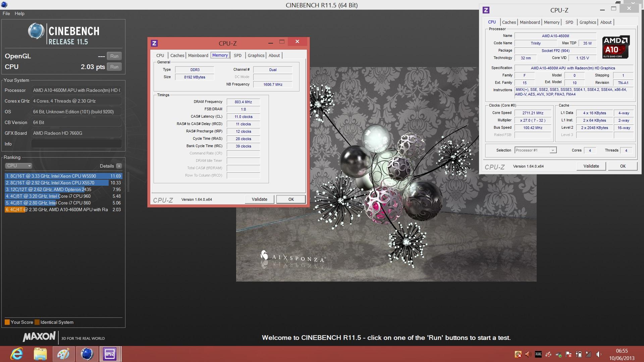Click the empty Info input field
Screen dimensions: 644x362
pos(76,144)
